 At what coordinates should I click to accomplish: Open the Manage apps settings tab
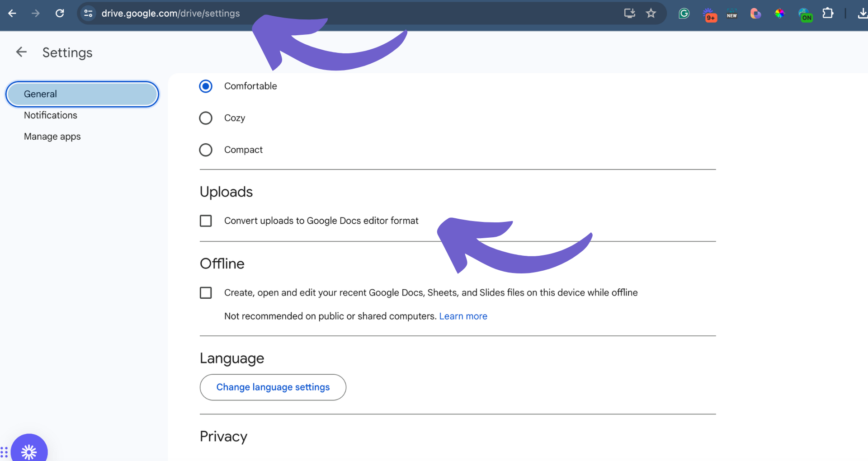52,136
